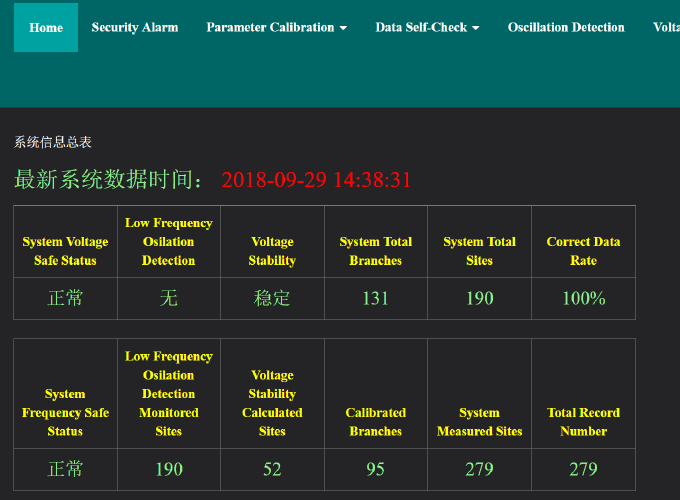Image resolution: width=680 pixels, height=500 pixels.
Task: Click the Total Record Number header
Action: click(x=583, y=422)
